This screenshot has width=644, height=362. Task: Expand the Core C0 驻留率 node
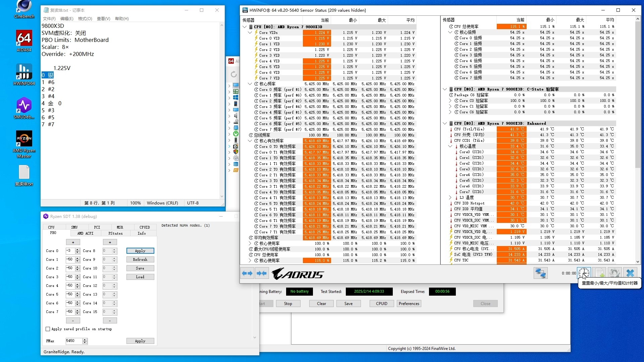(450, 101)
